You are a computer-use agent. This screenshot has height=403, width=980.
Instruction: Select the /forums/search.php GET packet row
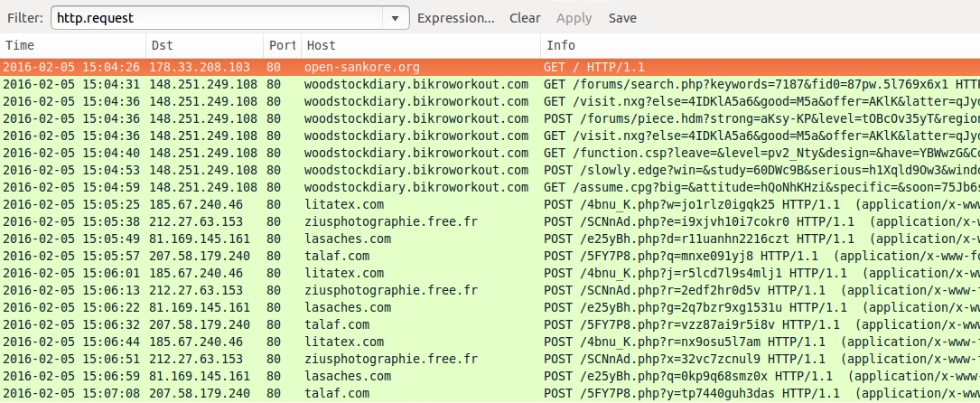[490, 85]
